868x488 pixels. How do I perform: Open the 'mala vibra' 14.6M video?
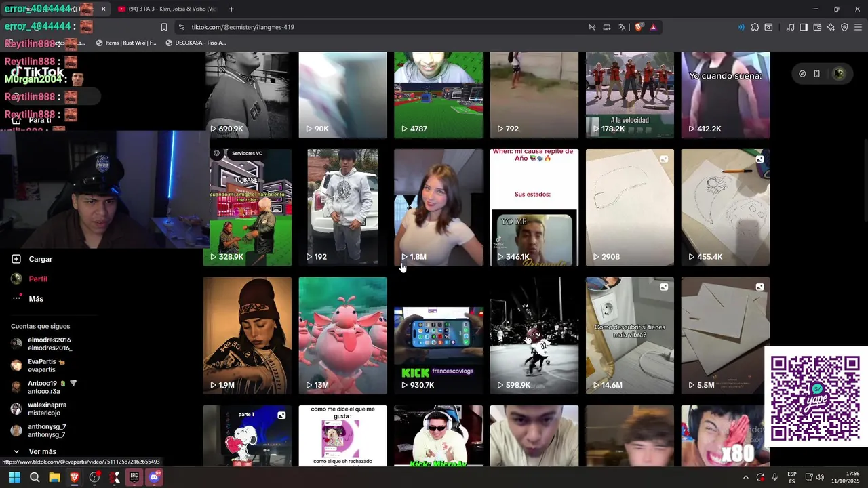(x=630, y=335)
